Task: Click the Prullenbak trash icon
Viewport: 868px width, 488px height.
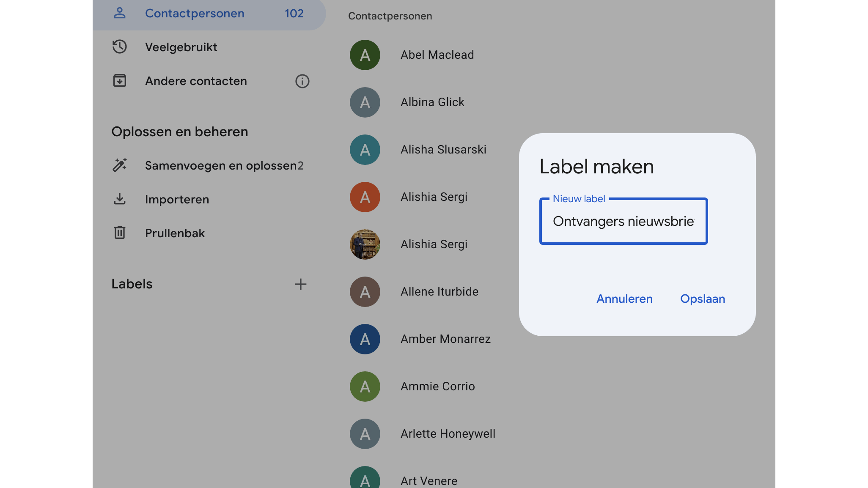Action: coord(120,233)
